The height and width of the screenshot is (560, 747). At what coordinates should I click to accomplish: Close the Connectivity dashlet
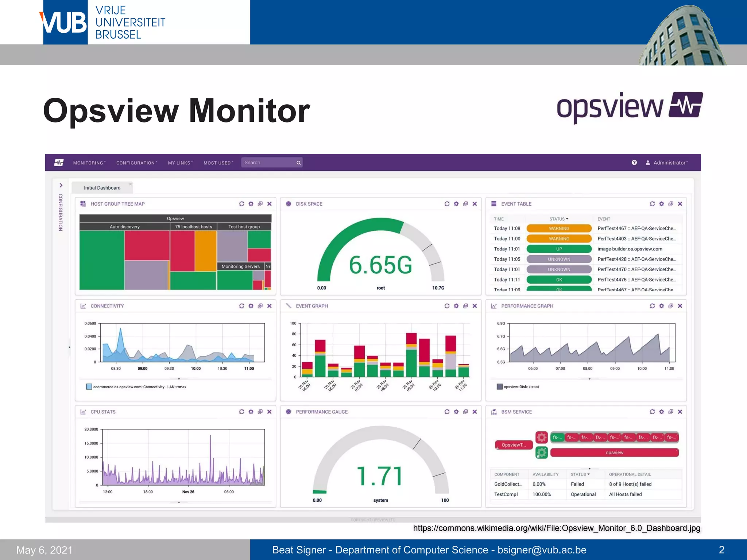269,306
